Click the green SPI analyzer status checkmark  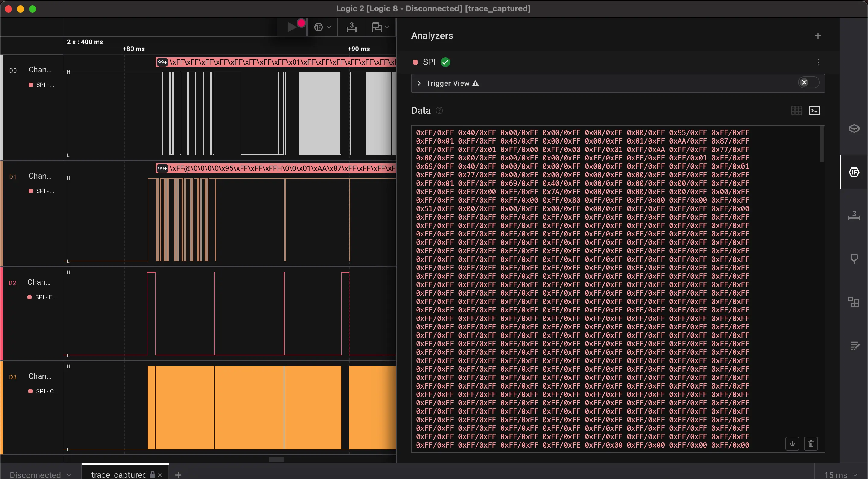[445, 62]
